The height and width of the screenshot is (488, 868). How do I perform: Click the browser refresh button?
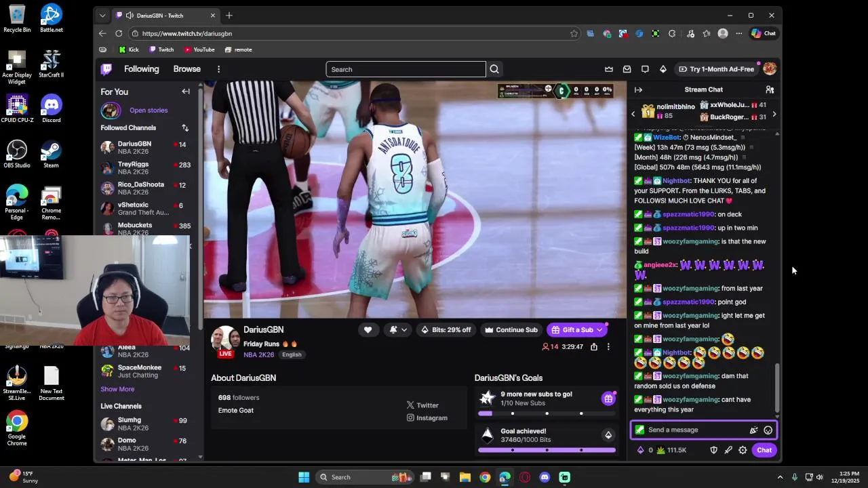click(x=119, y=33)
